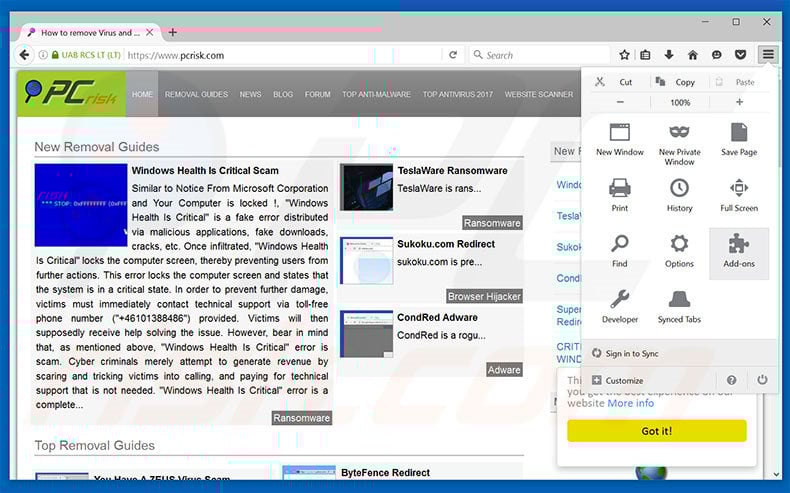
Task: Open Customize in the menu
Action: (x=618, y=380)
